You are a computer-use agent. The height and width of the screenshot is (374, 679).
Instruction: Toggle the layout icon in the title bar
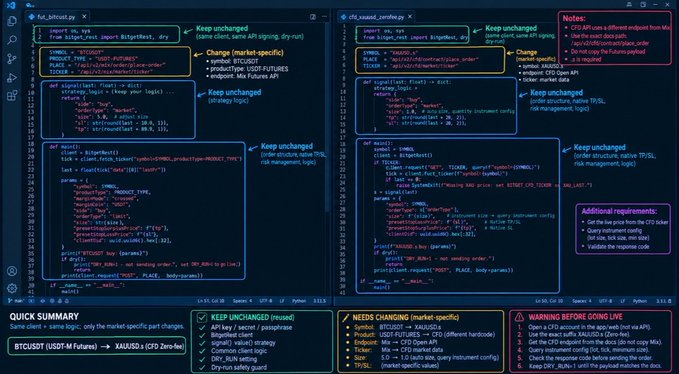click(x=643, y=4)
